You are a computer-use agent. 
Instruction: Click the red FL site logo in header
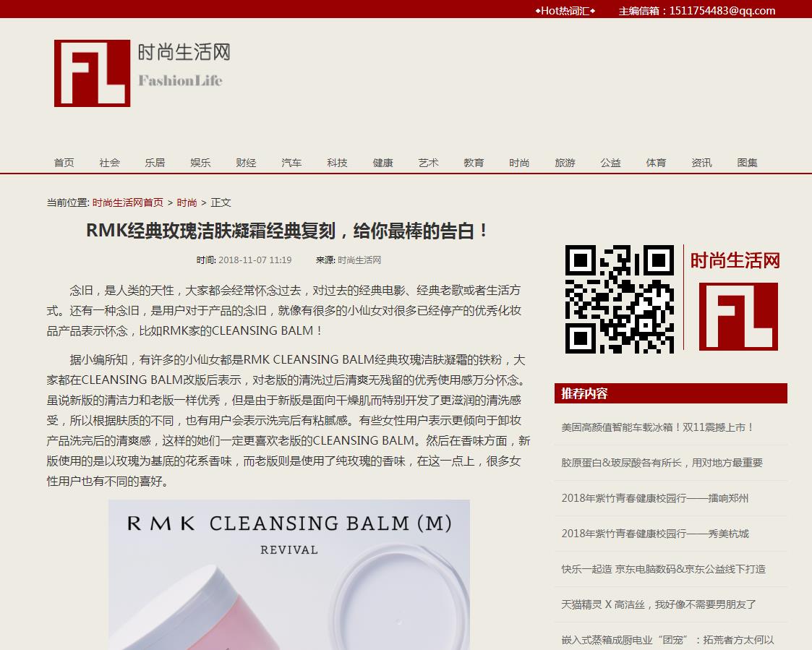tap(92, 73)
